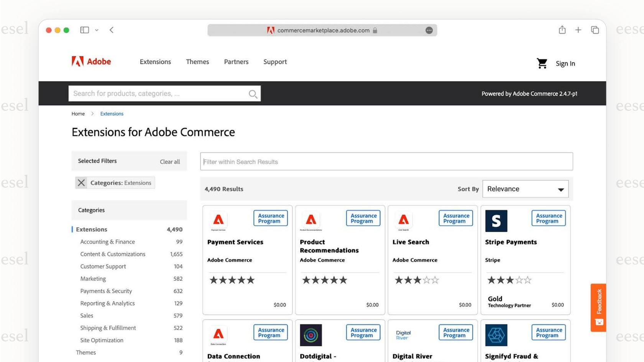Open the Partners menu item
The height and width of the screenshot is (362, 644).
point(236,62)
